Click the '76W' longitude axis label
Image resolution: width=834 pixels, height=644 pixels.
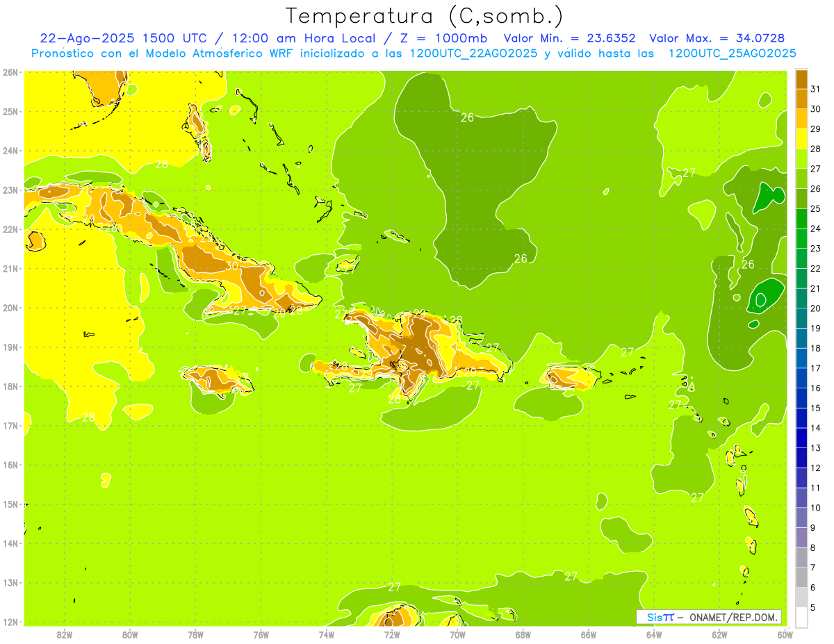click(x=261, y=634)
